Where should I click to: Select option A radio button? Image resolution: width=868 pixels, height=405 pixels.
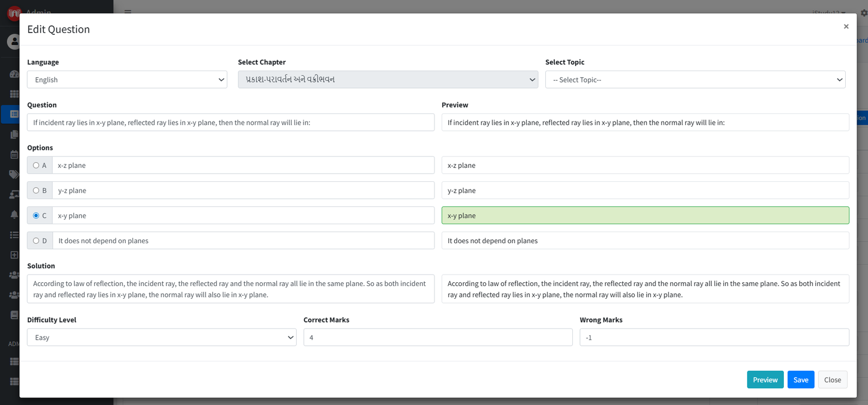point(36,166)
